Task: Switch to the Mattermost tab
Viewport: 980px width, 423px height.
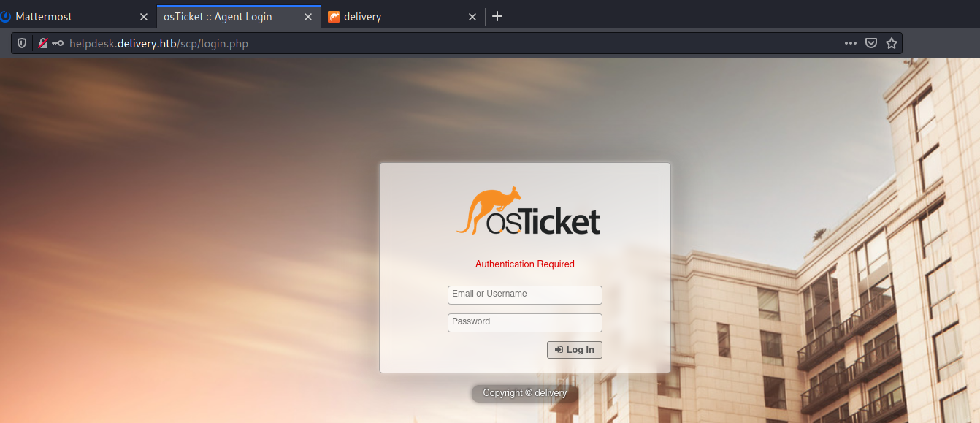Action: coord(66,17)
